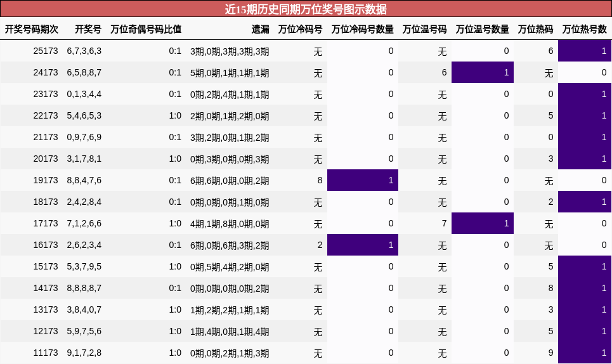Click omission value 0期,3期,0期,0期,3期
This screenshot has width=612, height=364.
coord(230,159)
